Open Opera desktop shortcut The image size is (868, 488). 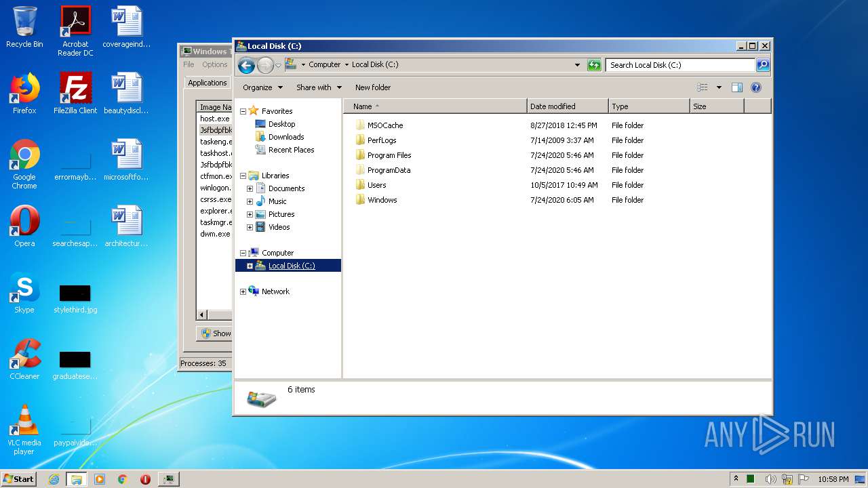pos(24,226)
